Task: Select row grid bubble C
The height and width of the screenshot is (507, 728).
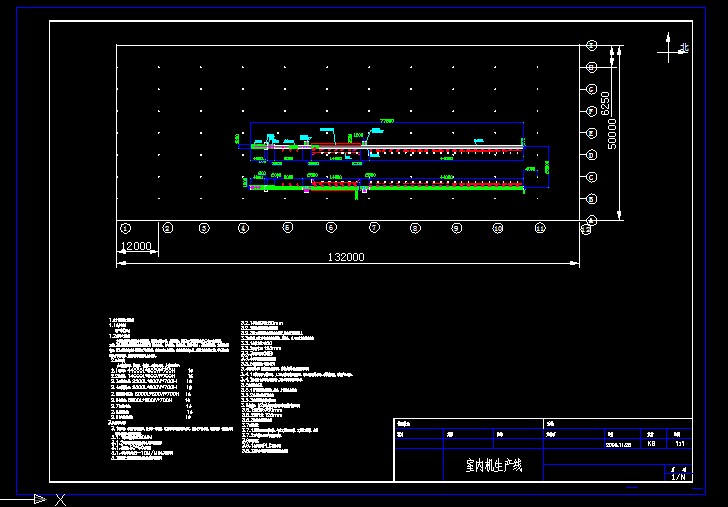Action: [x=592, y=177]
